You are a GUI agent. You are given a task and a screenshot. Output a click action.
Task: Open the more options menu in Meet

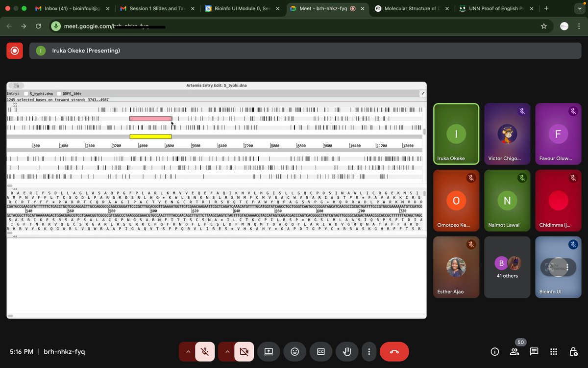369,351
